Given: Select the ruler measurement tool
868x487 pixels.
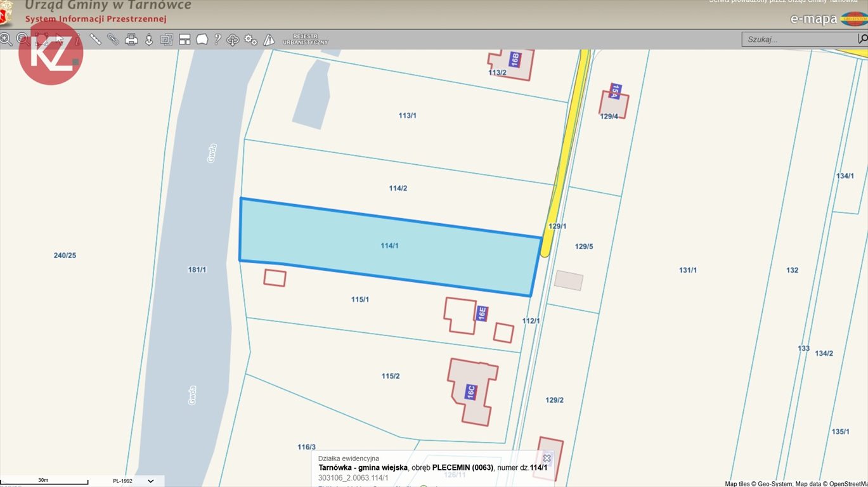Looking at the screenshot, I should 96,39.
